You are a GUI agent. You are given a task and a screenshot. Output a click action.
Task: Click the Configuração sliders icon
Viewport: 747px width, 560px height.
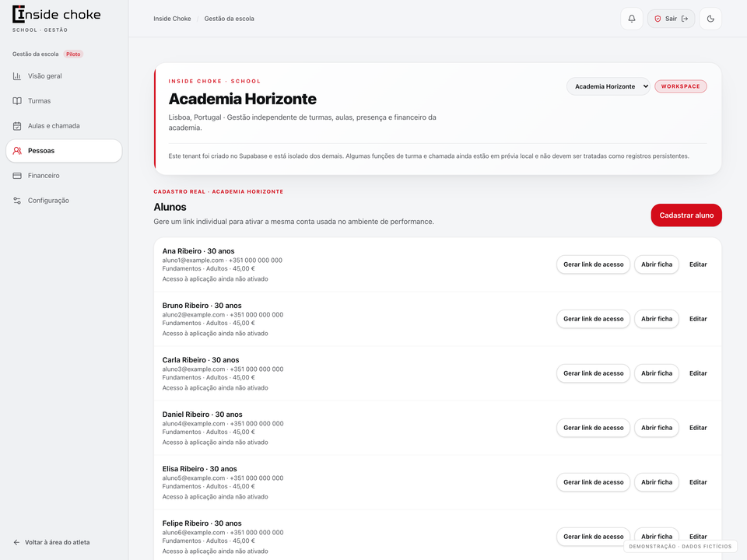(x=17, y=201)
